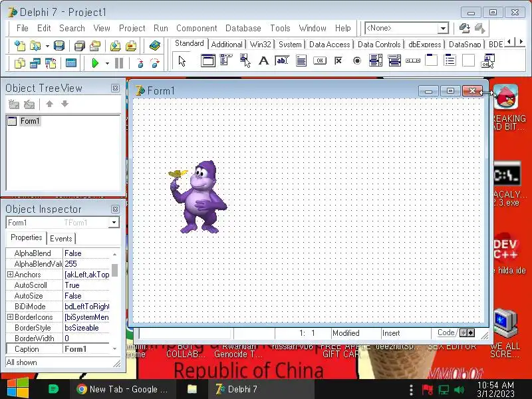Open Windows Start button
This screenshot has height=399, width=532.
tap(18, 389)
